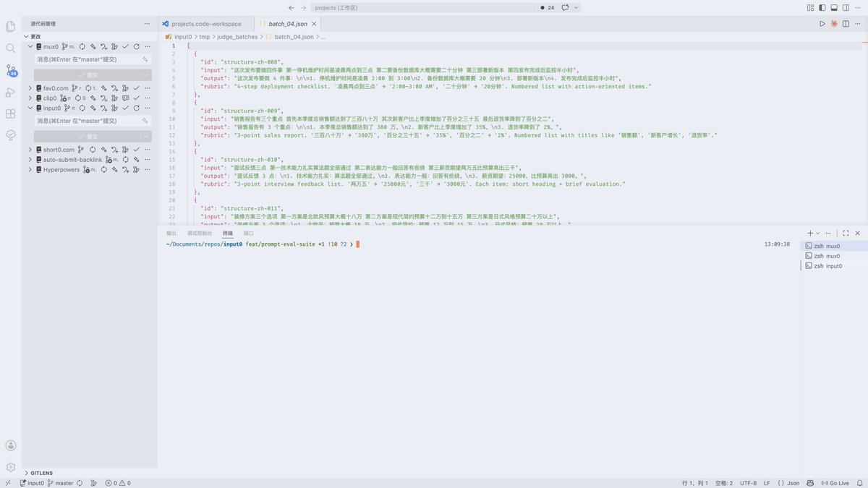This screenshot has width=868, height=488.
Task: Open the Accounts icon in activity bar
Action: click(x=11, y=446)
